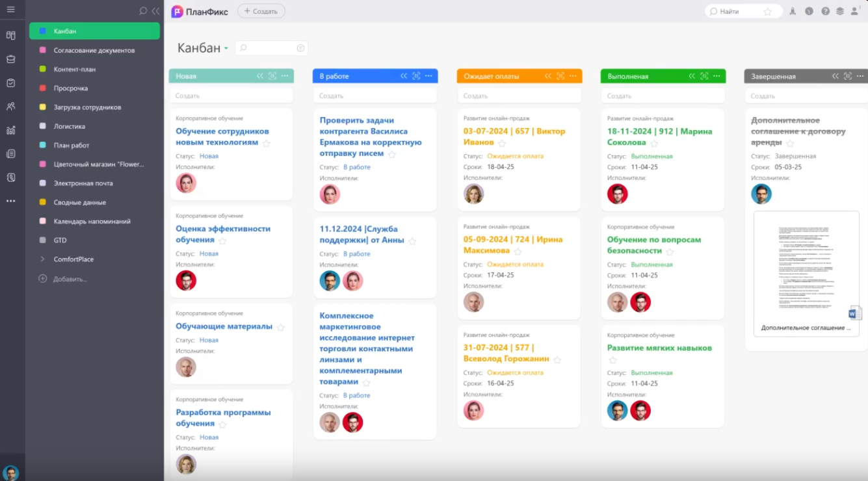Open the tasks icon in left rail
The height and width of the screenshot is (481, 868).
[10, 83]
